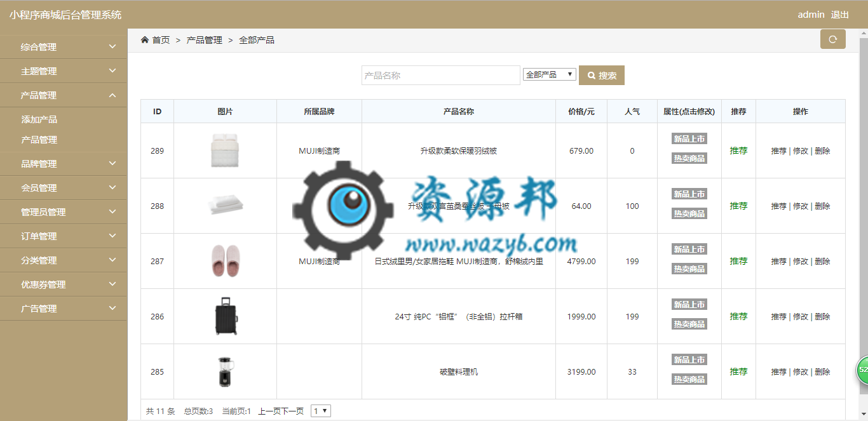Click product name 破壁料理机
Image resolution: width=868 pixels, height=421 pixels.
458,372
